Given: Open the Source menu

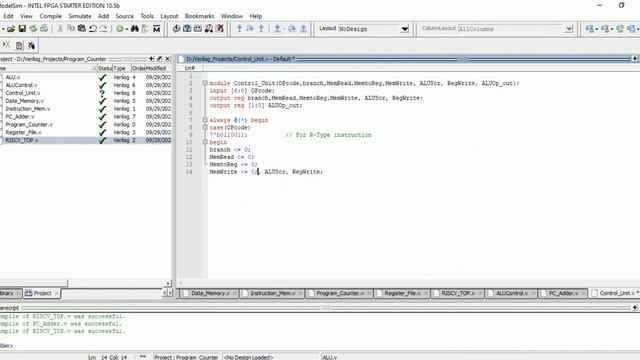Looking at the screenshot, I should 124,16.
